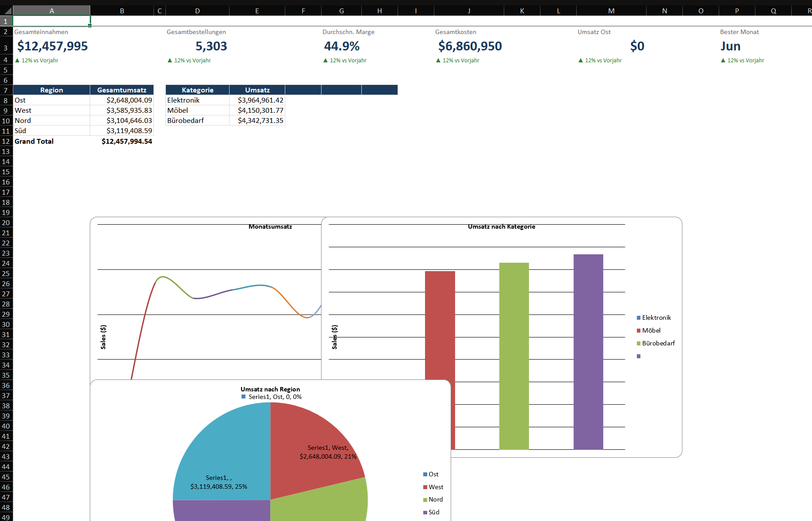Click Elektronik legend swatch in bar chart

(639, 318)
